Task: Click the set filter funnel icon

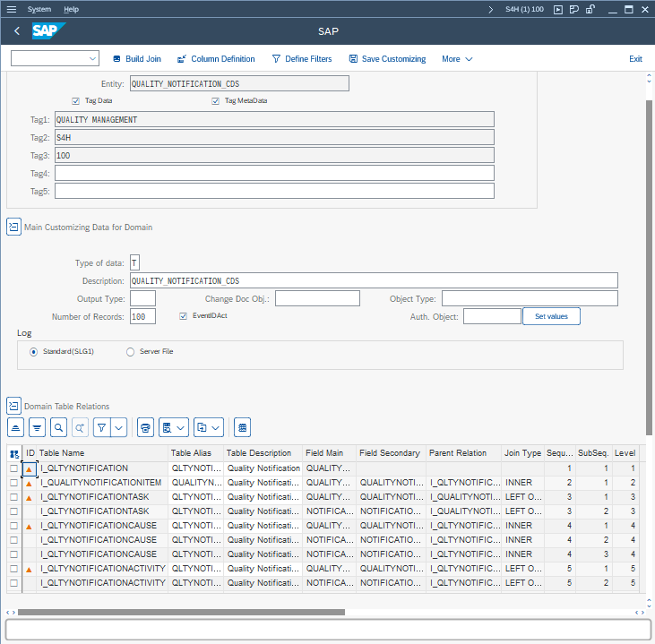Action: (102, 427)
